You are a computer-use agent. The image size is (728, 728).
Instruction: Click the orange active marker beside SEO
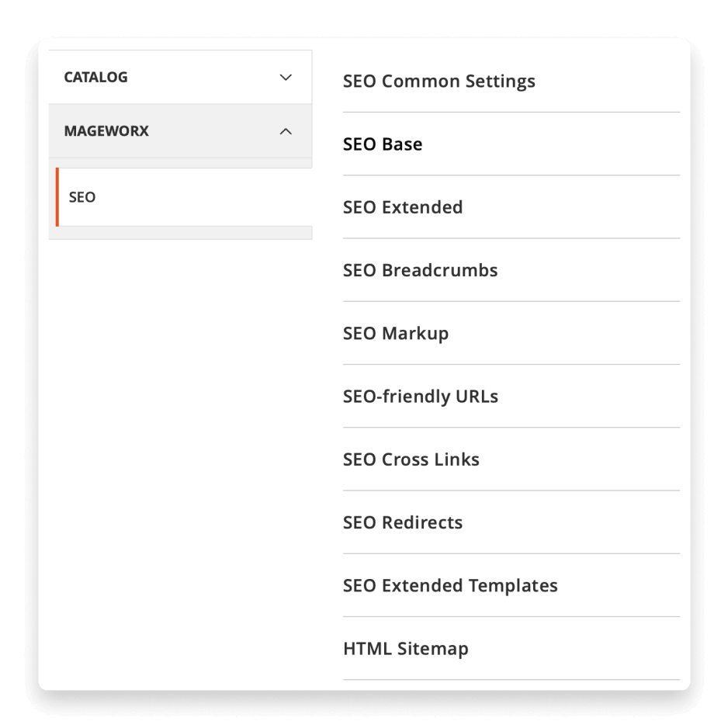click(57, 197)
